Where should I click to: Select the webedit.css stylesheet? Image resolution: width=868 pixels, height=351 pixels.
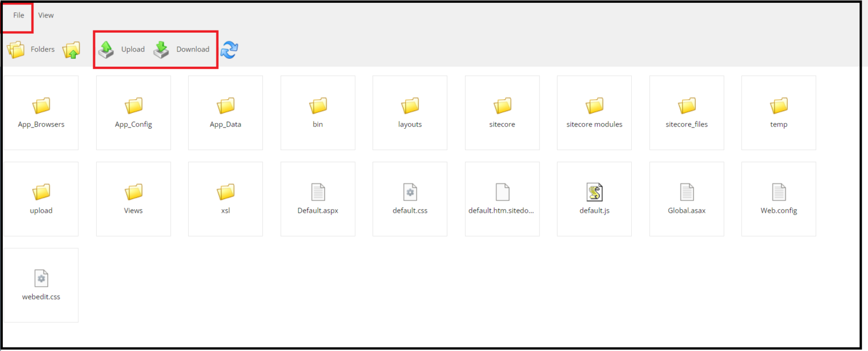coord(41,278)
